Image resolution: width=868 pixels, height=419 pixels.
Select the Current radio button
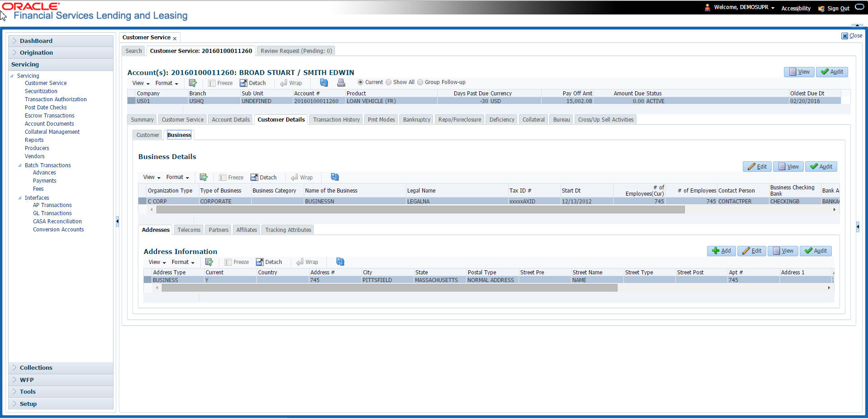pos(360,82)
